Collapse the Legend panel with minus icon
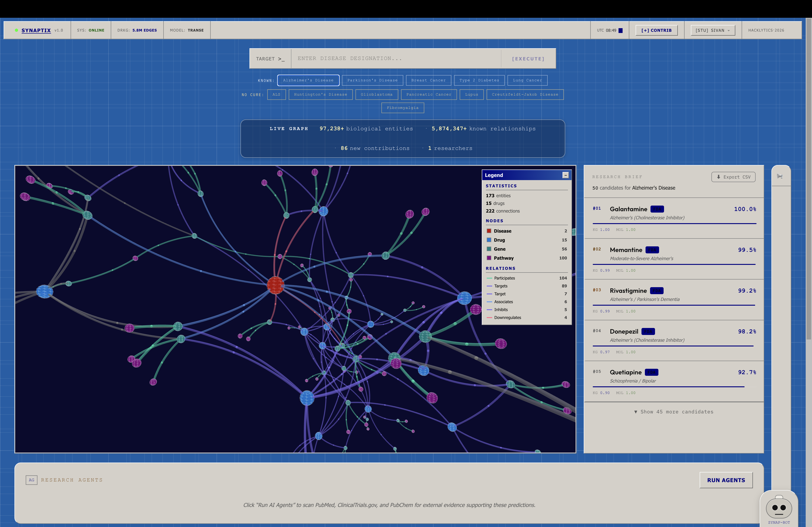Screen dimensions: 812x527 565,175
